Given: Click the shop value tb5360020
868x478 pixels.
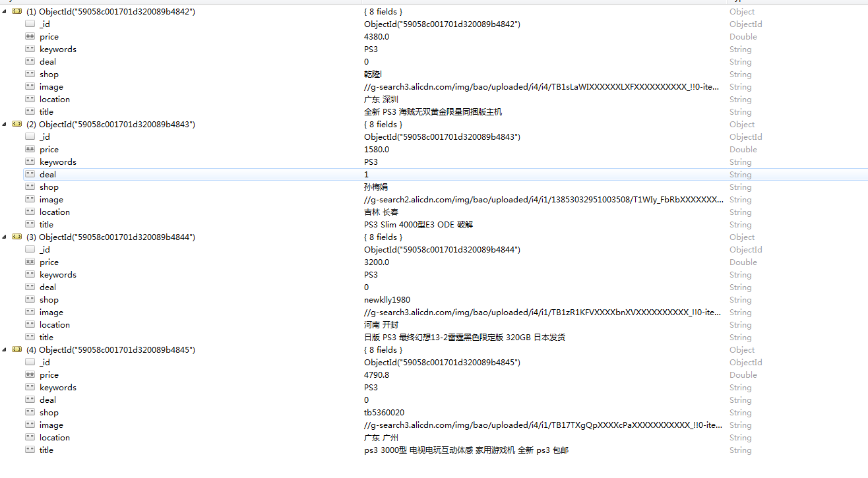Looking at the screenshot, I should point(385,413).
